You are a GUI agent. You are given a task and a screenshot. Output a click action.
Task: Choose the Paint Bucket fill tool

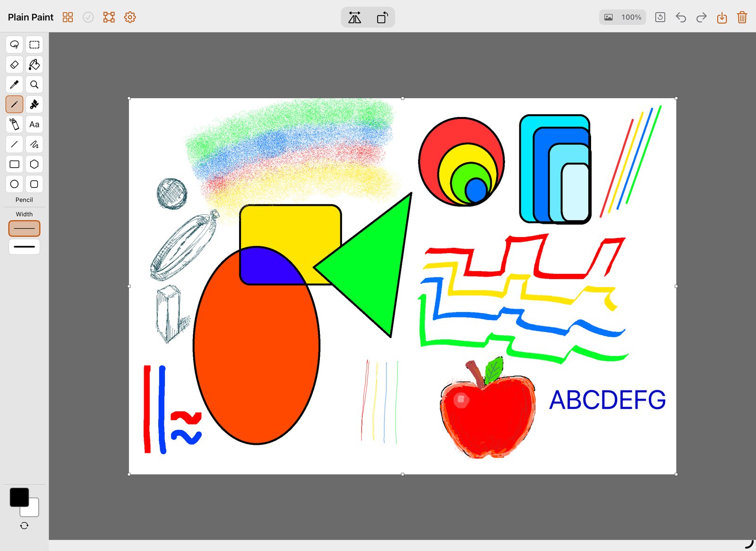(x=34, y=64)
